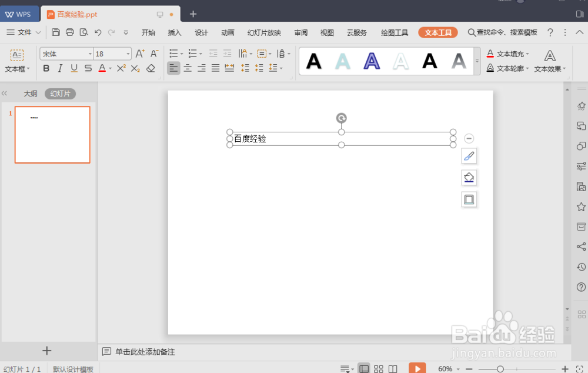Click the shape outline floating icon

pyautogui.click(x=469, y=199)
